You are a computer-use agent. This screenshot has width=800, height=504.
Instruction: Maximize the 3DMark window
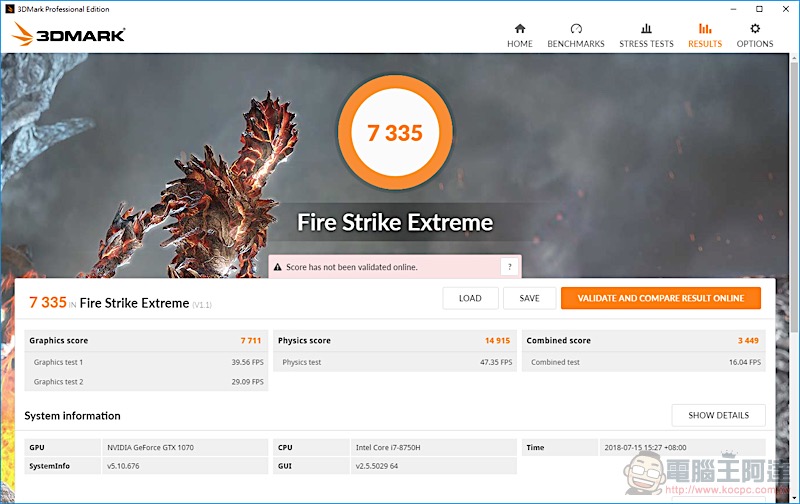tap(759, 9)
